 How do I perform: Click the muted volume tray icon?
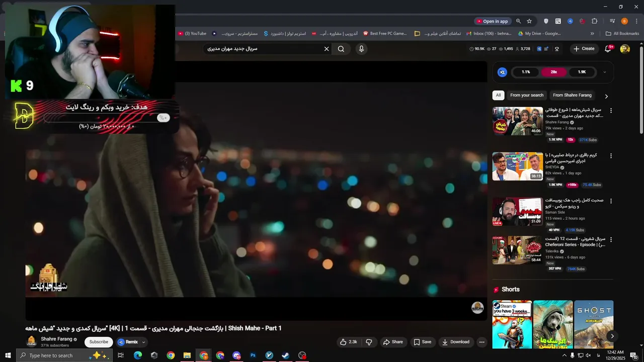pos(588,355)
